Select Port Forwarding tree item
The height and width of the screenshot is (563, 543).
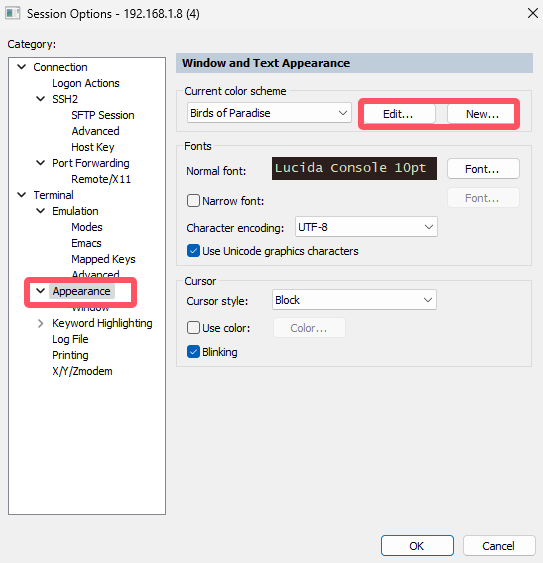(90, 163)
